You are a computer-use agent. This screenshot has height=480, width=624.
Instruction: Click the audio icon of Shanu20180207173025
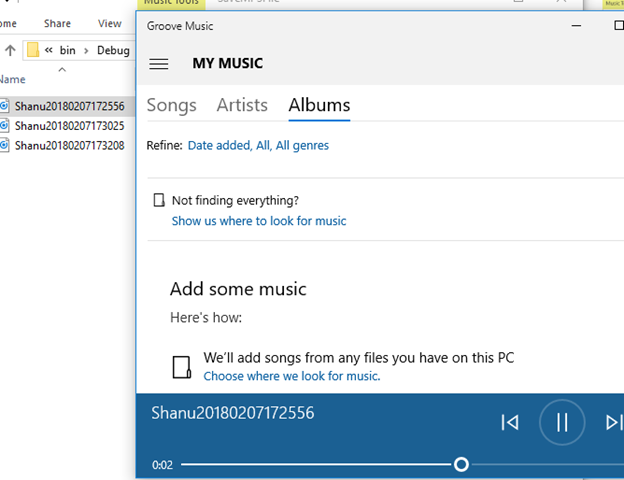coord(4,126)
